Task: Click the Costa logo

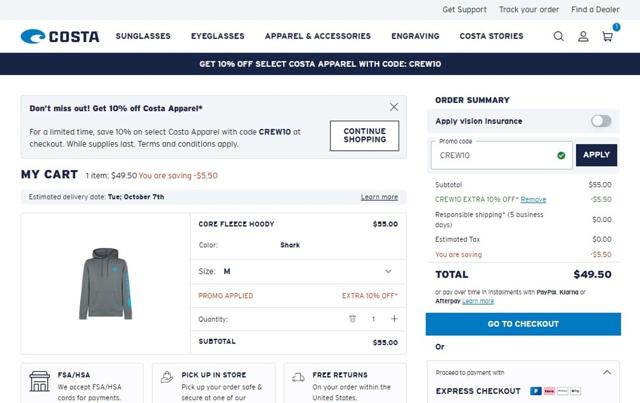Action: click(60, 37)
